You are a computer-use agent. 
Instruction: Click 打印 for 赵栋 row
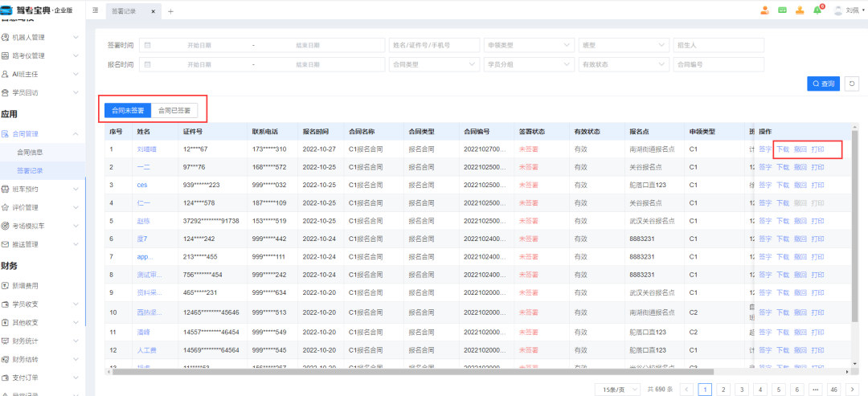817,221
